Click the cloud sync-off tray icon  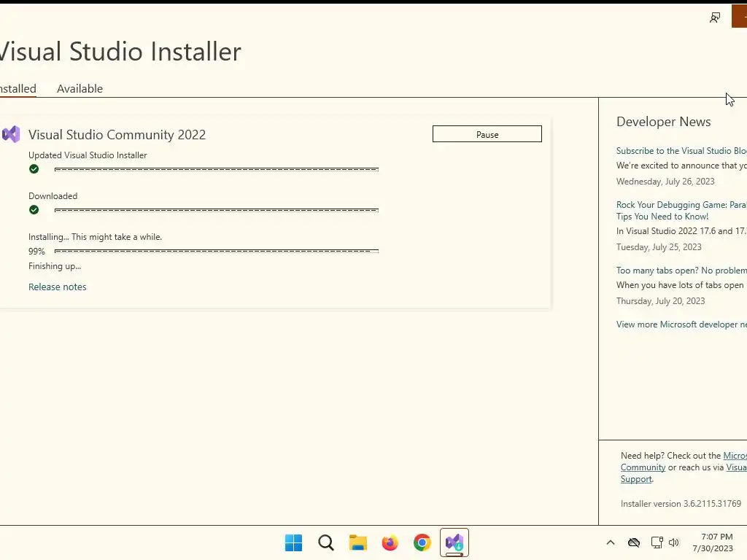634,542
